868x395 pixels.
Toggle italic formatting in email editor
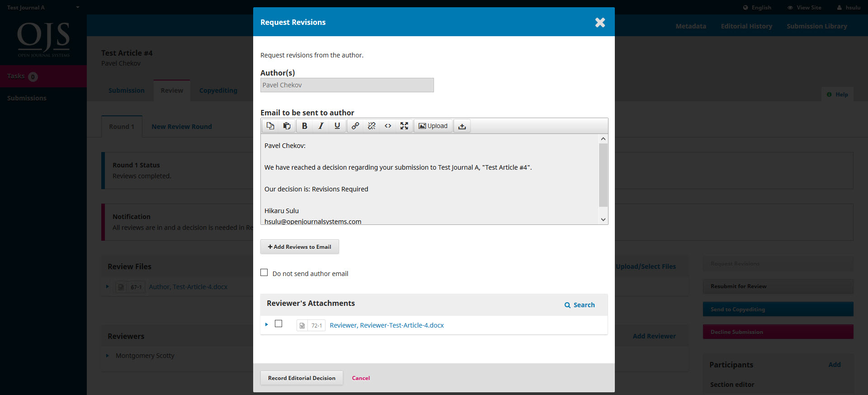[321, 126]
